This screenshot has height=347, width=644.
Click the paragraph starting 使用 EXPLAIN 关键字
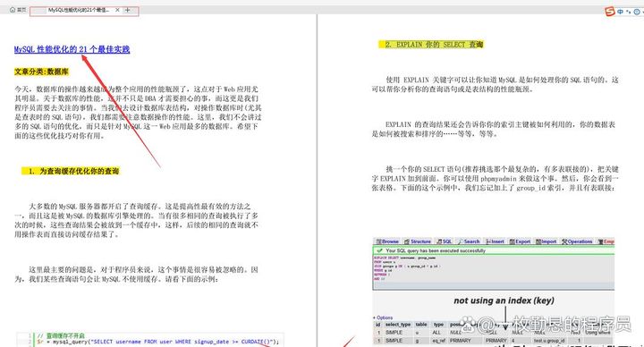[x=495, y=84]
